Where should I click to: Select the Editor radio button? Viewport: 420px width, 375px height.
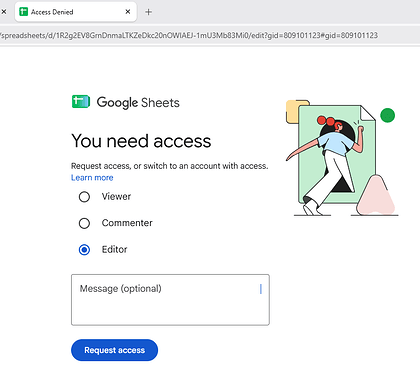[x=84, y=249]
